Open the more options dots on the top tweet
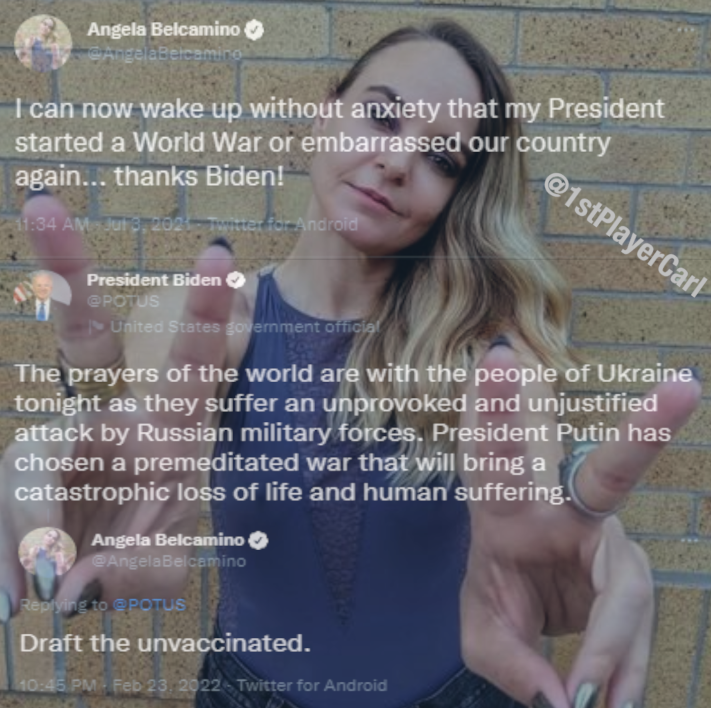Viewport: 711px width, 708px height. pos(686,29)
